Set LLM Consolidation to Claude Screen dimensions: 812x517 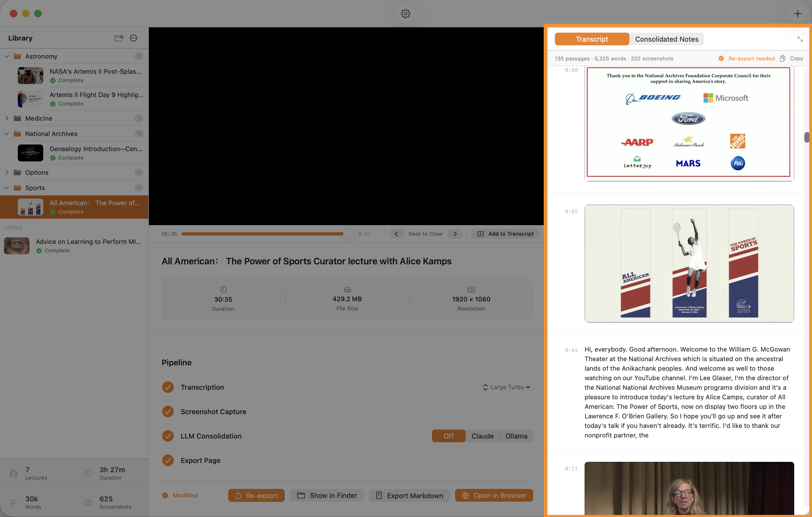482,436
